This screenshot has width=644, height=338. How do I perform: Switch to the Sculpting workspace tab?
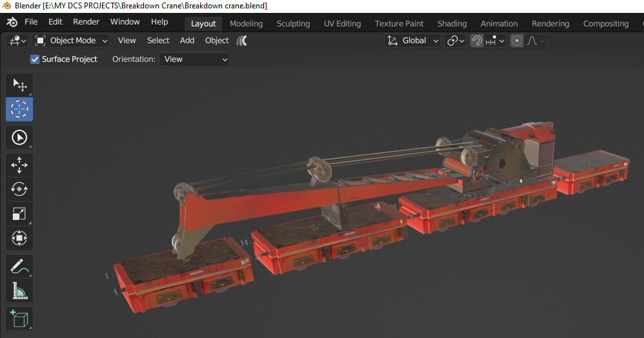click(293, 24)
